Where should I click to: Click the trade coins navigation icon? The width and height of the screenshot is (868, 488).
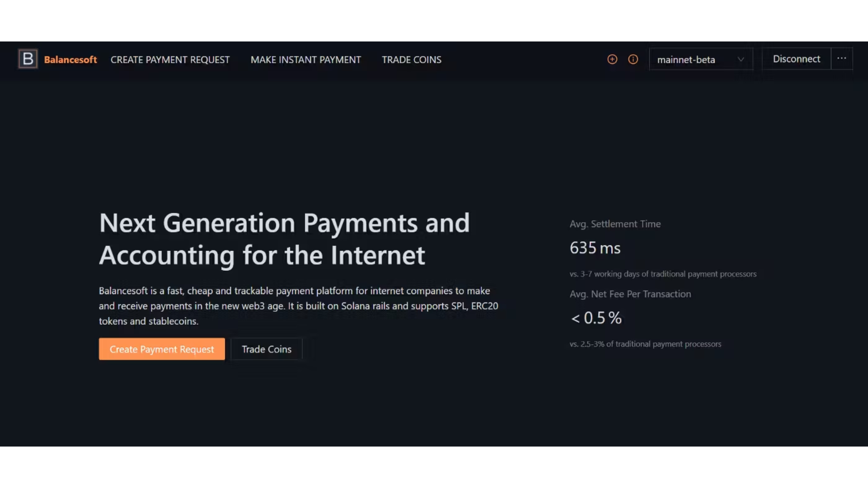point(412,59)
